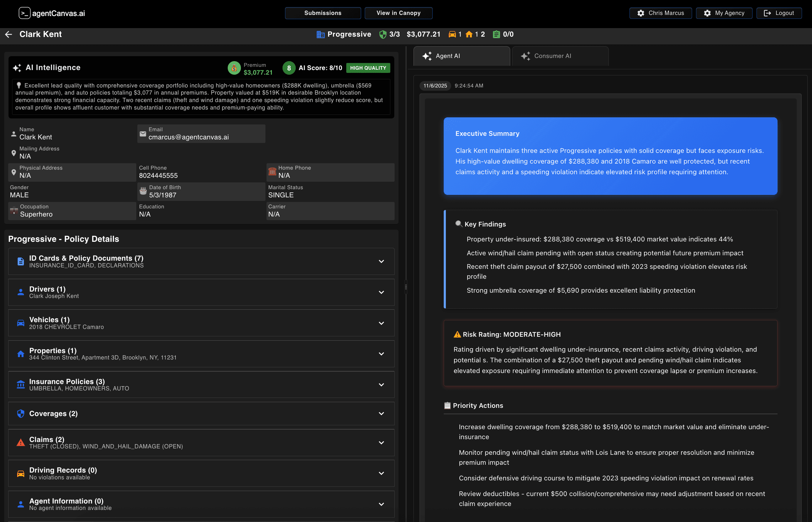Viewport: 812px width, 522px height.
Task: Click the orange house icon in header
Action: 469,34
